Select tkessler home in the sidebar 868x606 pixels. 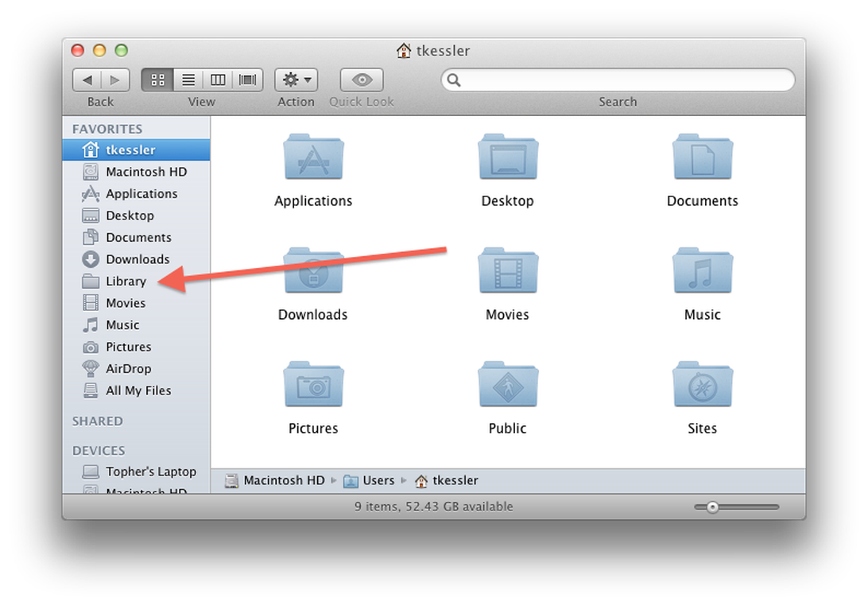click(136, 150)
